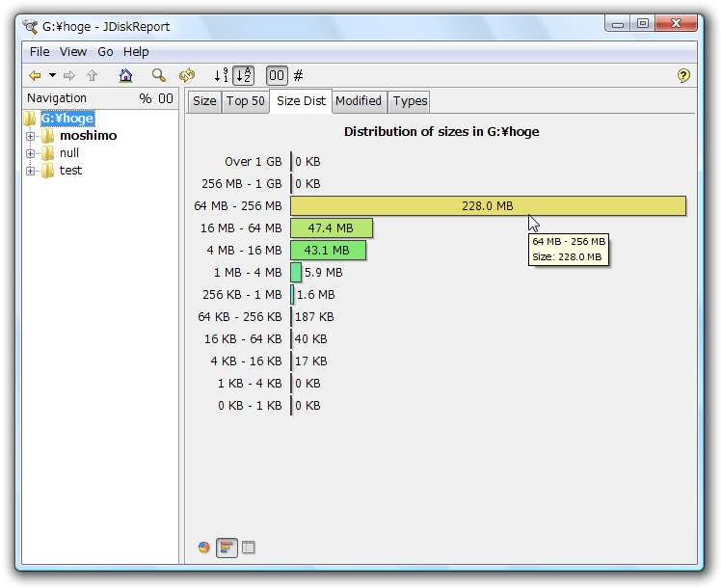Click the small 5.9 MB bar
The width and height of the screenshot is (721, 588).
pos(296,273)
